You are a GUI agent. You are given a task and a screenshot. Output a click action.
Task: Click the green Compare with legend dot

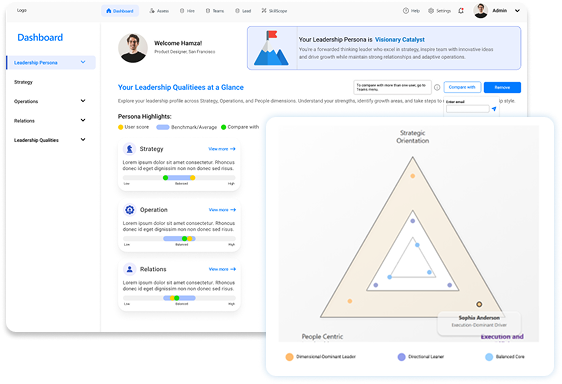point(224,127)
